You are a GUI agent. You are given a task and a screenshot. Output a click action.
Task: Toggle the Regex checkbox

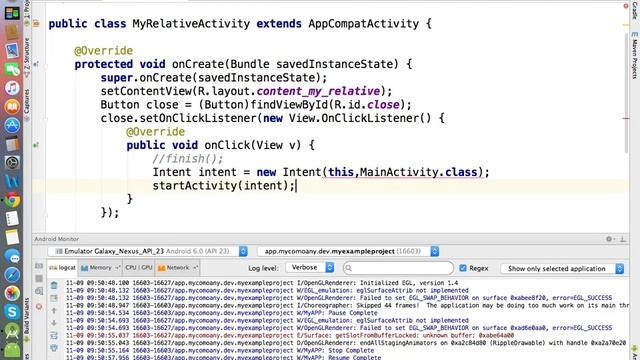pos(463,268)
